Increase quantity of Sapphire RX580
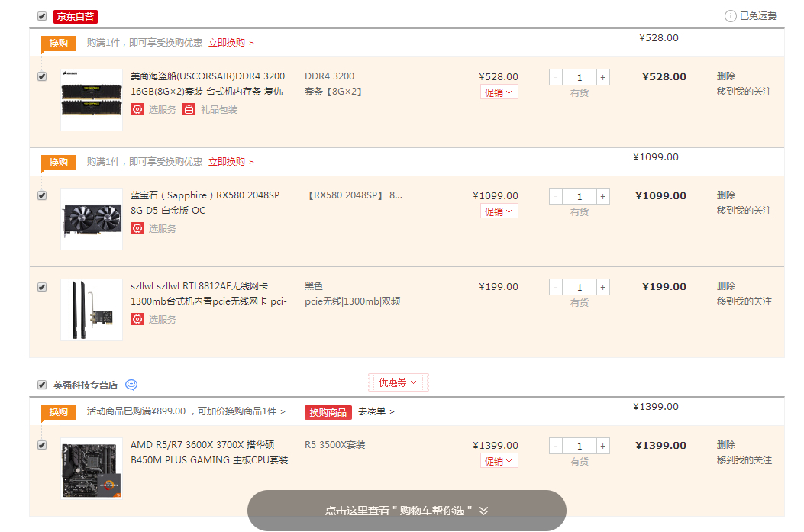 click(603, 196)
